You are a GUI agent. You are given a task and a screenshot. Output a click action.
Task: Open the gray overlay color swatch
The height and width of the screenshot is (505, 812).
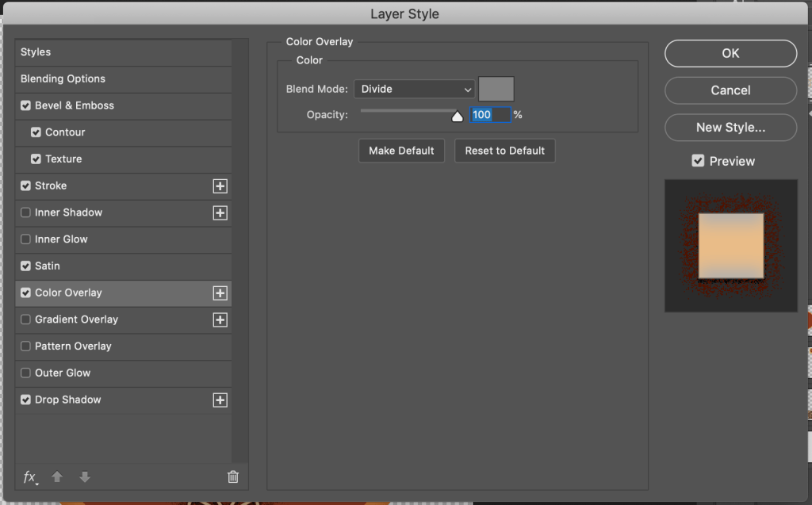click(496, 89)
